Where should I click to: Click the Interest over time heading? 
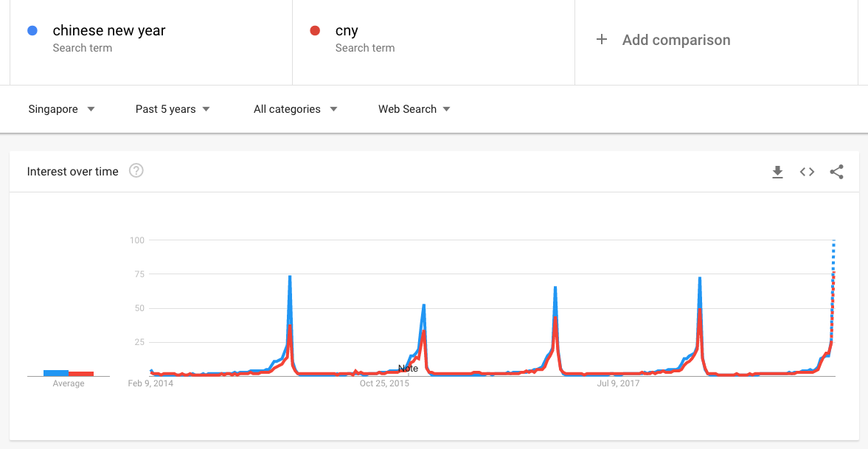click(72, 172)
